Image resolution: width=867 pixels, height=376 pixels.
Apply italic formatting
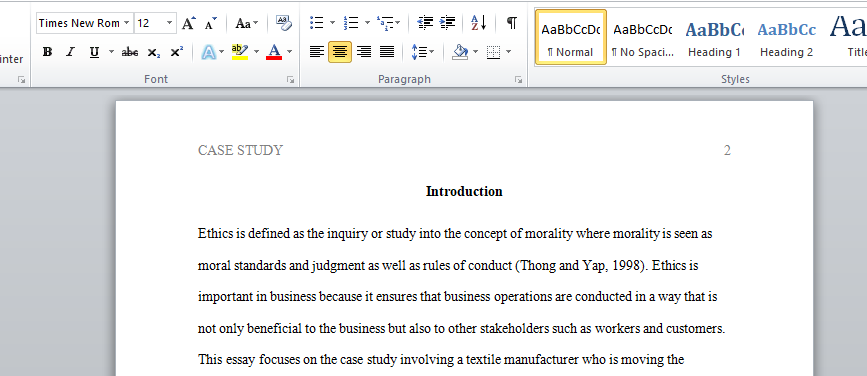pos(70,52)
